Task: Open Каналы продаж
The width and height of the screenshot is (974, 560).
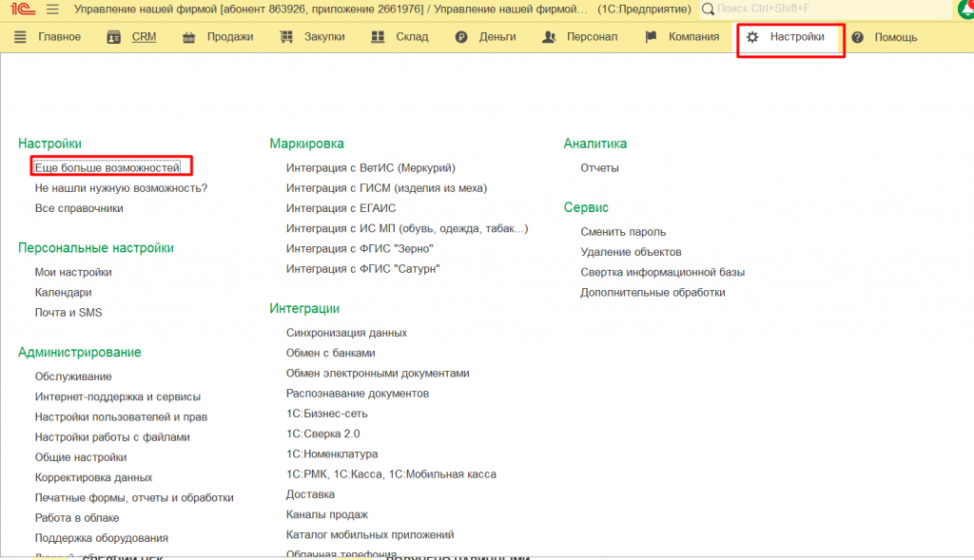Action: (327, 514)
